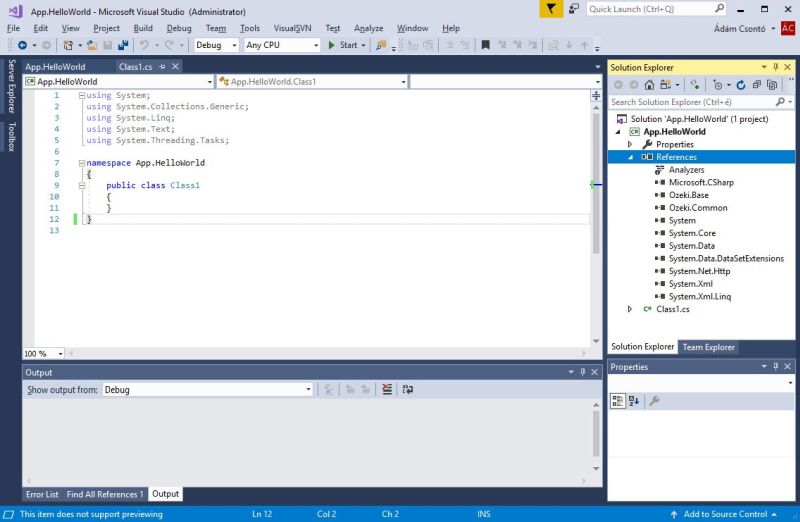Viewport: 800px width, 522px height.
Task: Toggle a bookmark using the bookmark icon
Action: tap(485, 45)
